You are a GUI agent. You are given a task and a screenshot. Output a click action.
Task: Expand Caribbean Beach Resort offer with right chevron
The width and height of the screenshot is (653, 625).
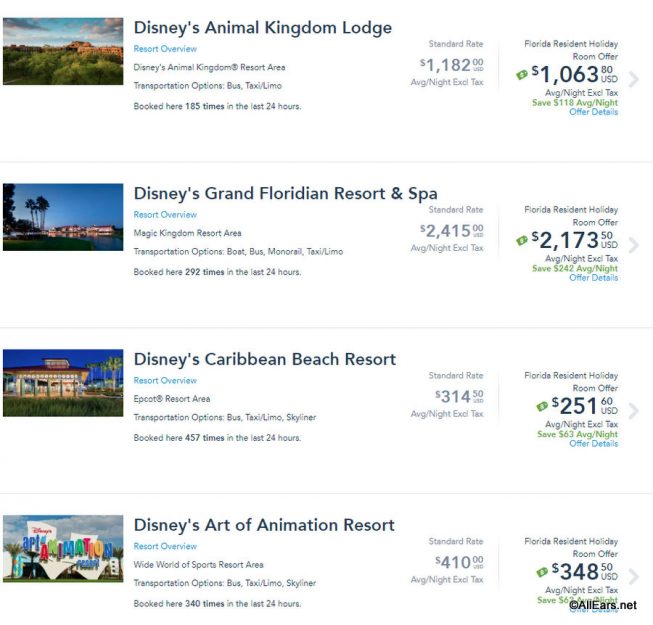633,411
